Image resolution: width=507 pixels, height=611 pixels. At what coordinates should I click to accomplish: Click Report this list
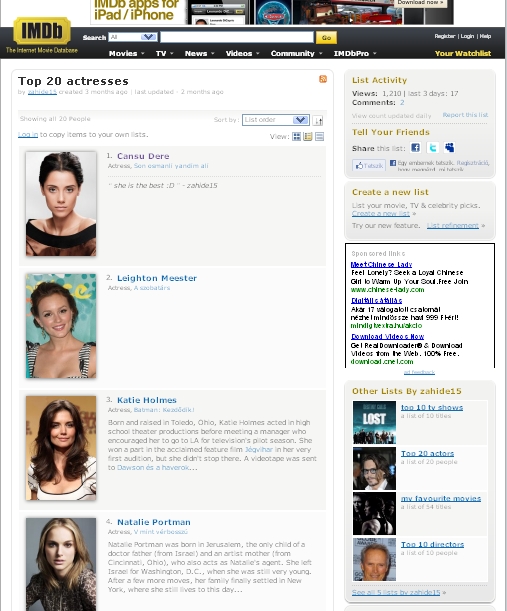(x=465, y=115)
